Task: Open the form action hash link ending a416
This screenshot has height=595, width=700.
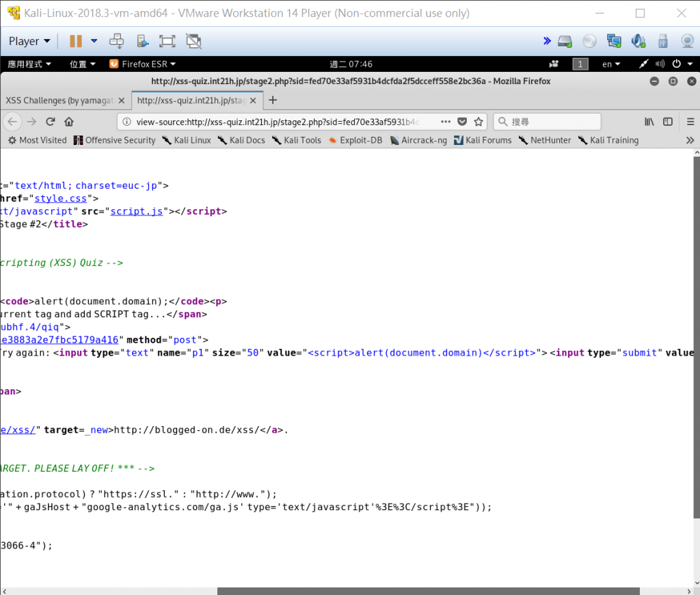Action: 59,340
